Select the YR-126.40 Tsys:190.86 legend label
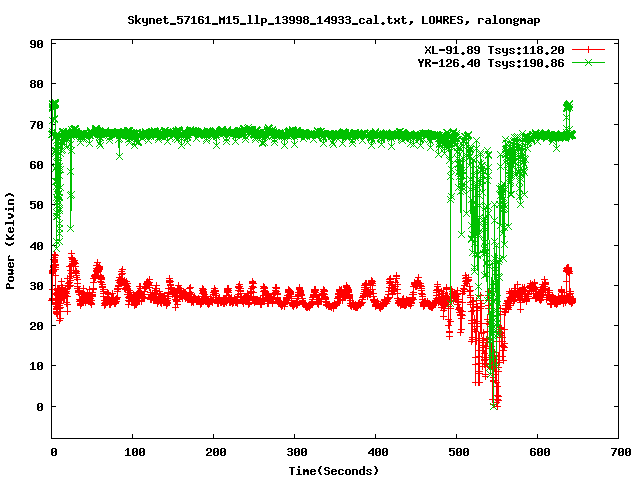 (491, 63)
